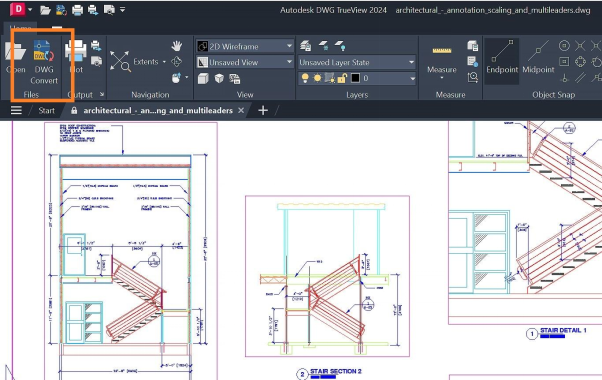602x380 pixels.
Task: Click the Zoom Extents magnifier icon
Action: (x=120, y=61)
